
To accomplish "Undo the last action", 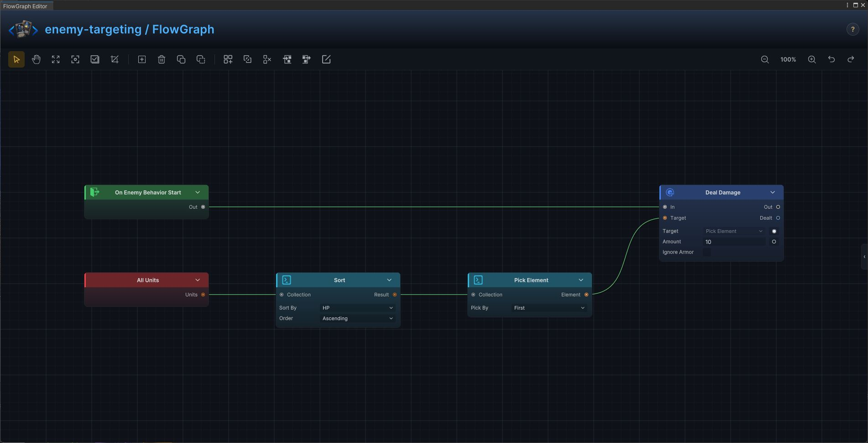I will (x=831, y=59).
